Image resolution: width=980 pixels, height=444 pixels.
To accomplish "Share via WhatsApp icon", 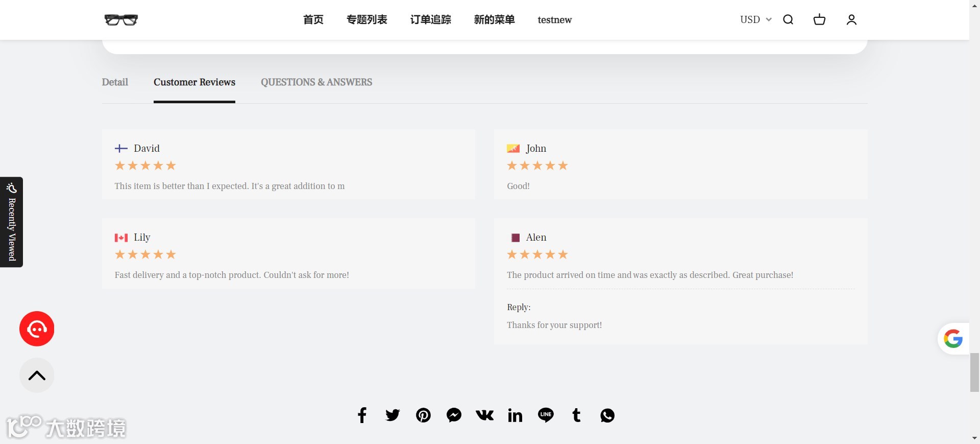I will click(607, 415).
